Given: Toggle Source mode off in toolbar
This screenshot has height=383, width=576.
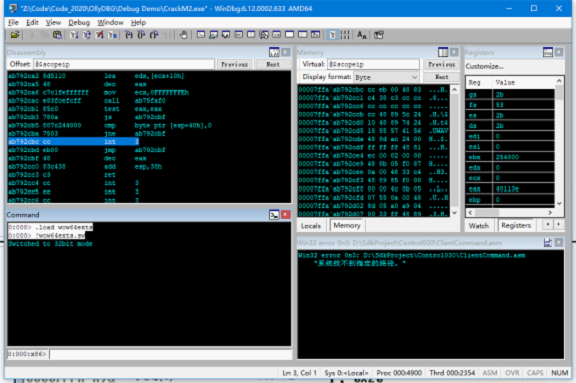Looking at the screenshot, I should pos(345,35).
